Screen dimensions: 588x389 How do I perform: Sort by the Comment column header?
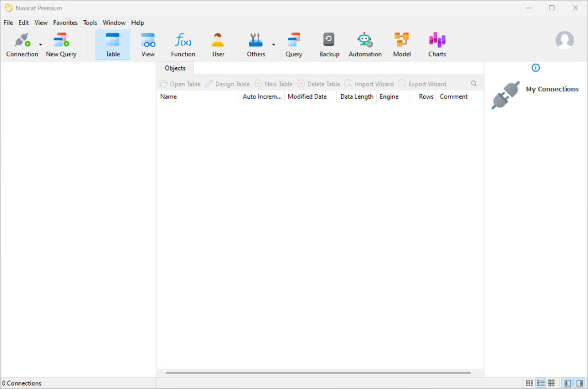pyautogui.click(x=460, y=97)
